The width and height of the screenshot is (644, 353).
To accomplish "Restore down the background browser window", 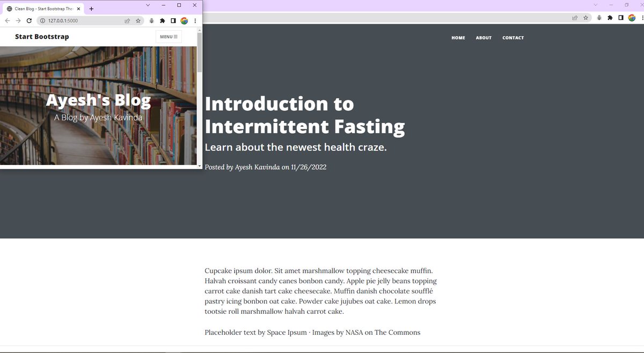I will click(x=626, y=5).
